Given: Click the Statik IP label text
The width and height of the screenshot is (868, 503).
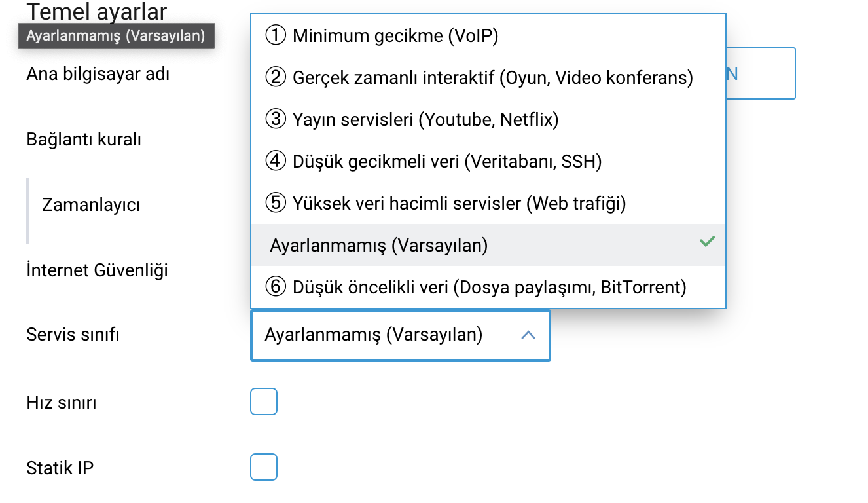Looking at the screenshot, I should tap(60, 468).
